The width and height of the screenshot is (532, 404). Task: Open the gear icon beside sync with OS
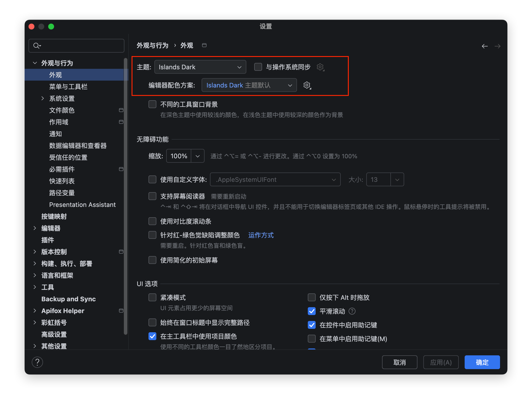320,67
